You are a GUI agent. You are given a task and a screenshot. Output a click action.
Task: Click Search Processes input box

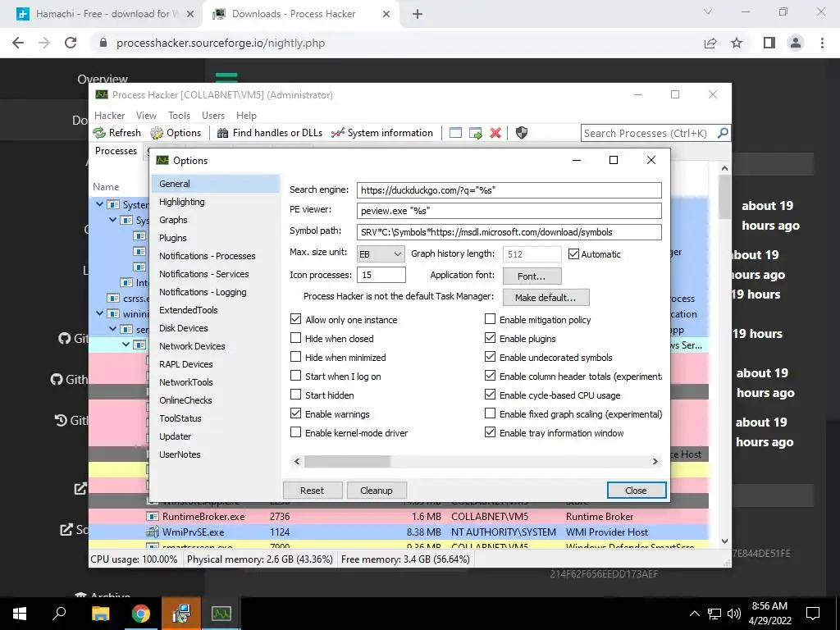tap(648, 133)
